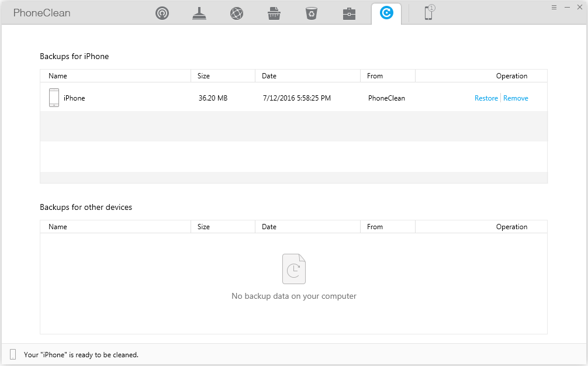Viewport: 588px width, 366px height.
Task: Click Name header in other devices table
Action: 58,227
